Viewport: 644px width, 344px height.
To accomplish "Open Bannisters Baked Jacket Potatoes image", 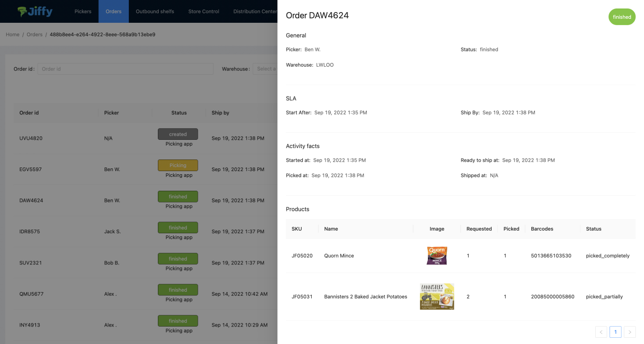I will click(x=437, y=297).
